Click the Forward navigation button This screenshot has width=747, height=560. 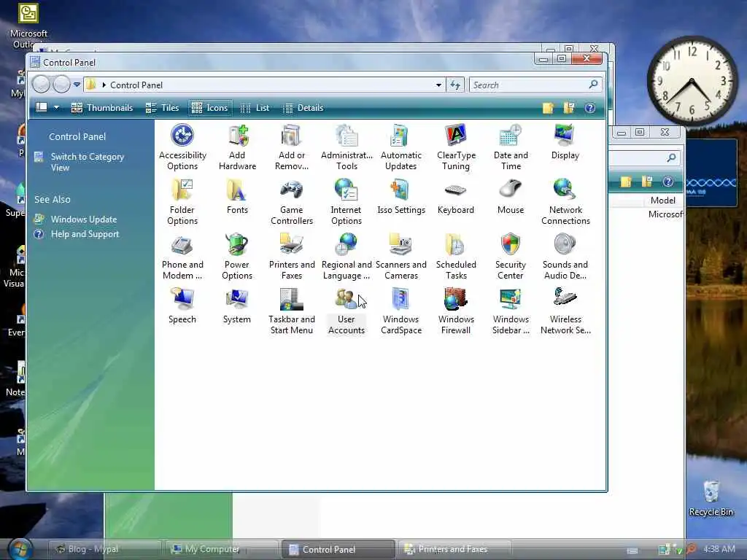(61, 85)
